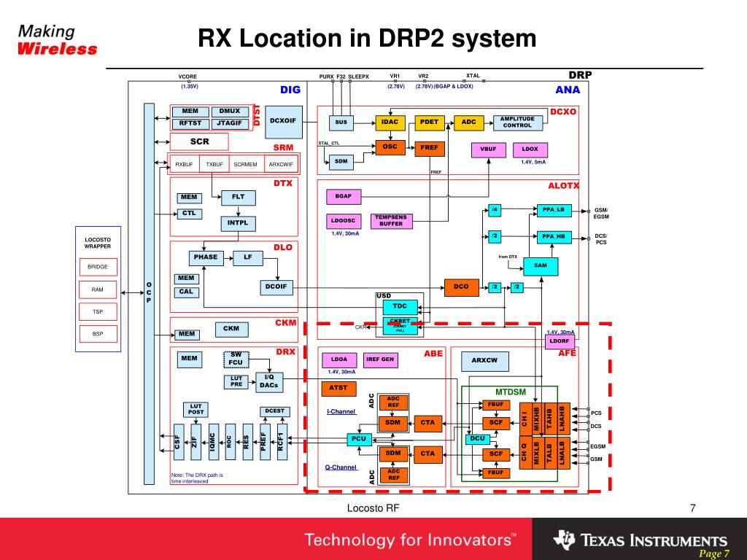Viewport: 747px width, 560px height.
Task: Click the JTAGIF block
Action: point(230,123)
